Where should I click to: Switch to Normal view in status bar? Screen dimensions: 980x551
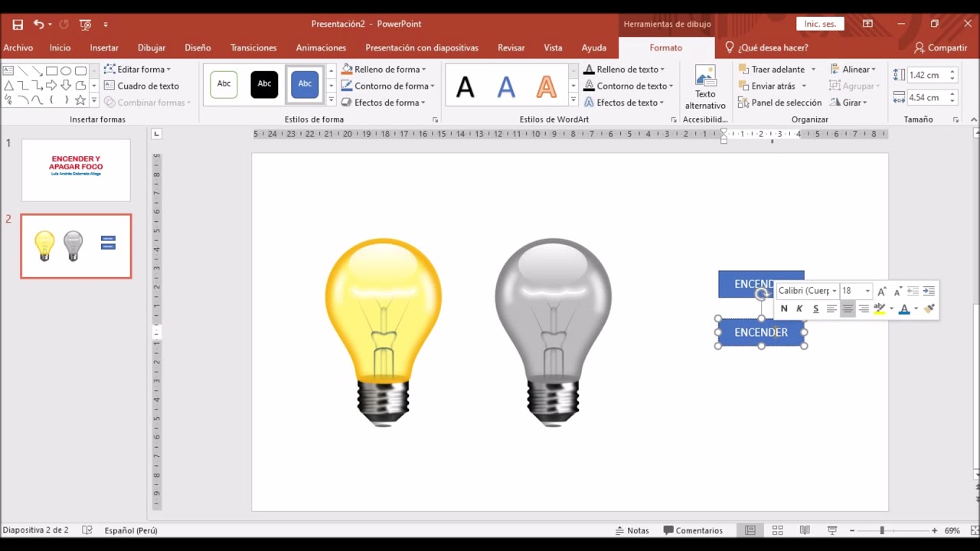pos(750,530)
